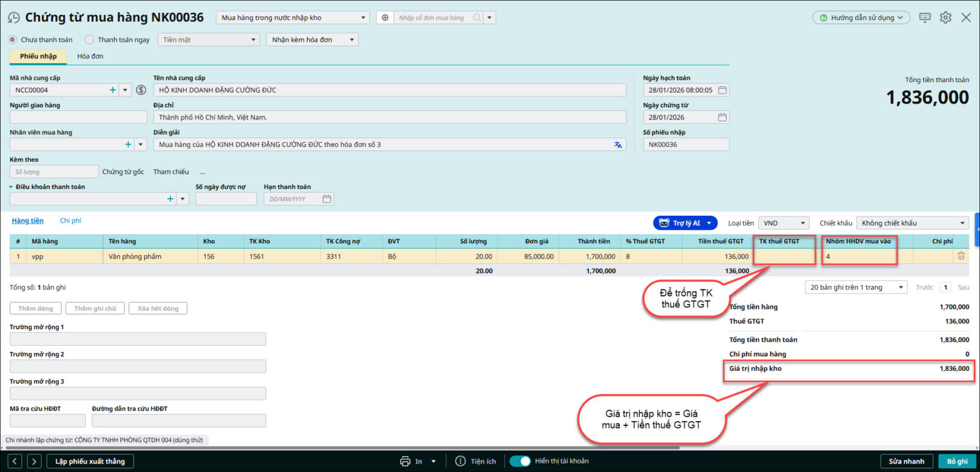Toggle Hiển thị tài khoản switch
This screenshot has height=472, width=980.
(520, 462)
